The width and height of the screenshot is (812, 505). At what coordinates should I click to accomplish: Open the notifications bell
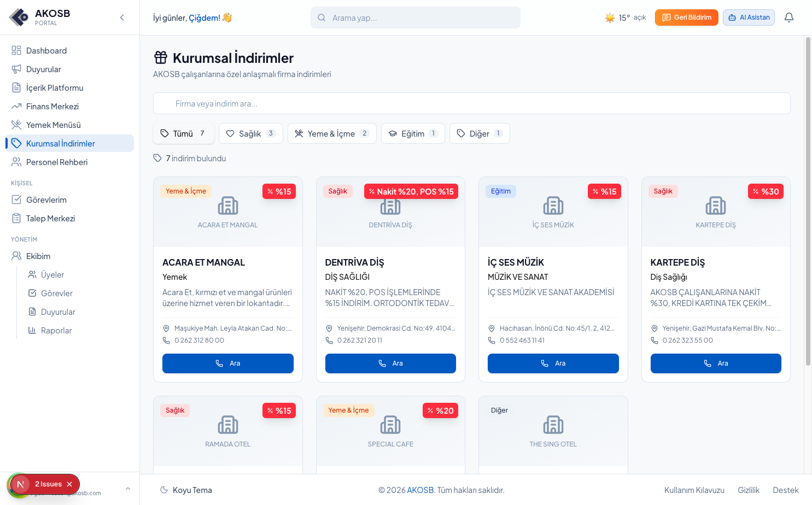(x=789, y=17)
